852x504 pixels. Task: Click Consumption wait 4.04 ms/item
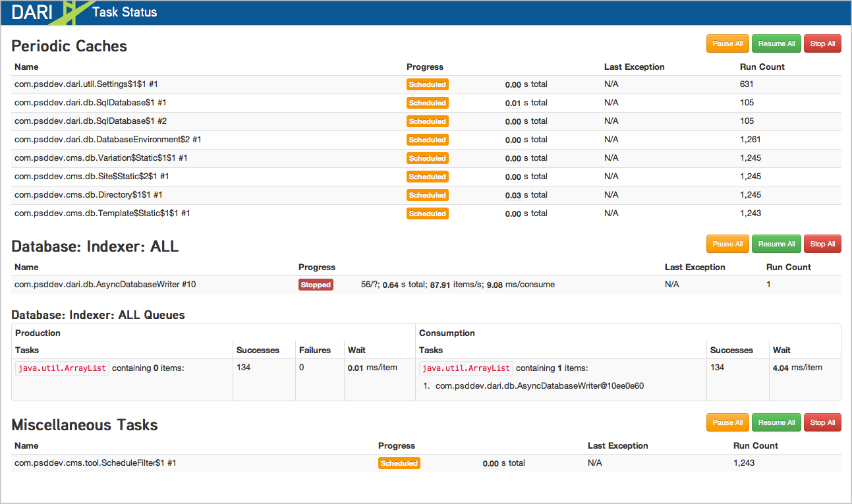[797, 368]
